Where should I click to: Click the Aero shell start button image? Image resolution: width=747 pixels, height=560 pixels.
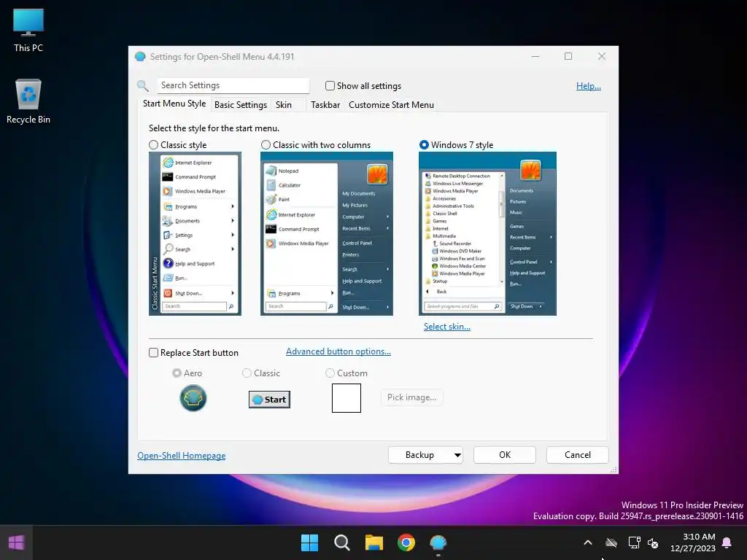pyautogui.click(x=193, y=398)
